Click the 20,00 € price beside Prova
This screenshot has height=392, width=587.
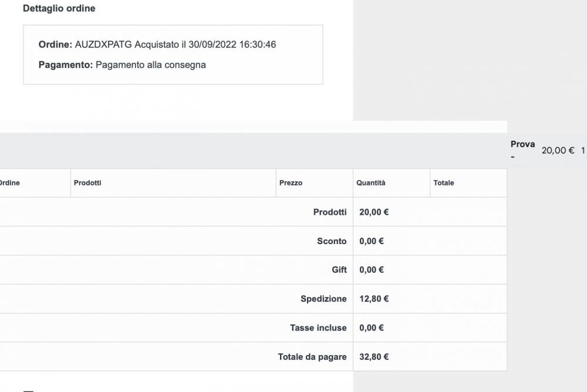click(558, 150)
